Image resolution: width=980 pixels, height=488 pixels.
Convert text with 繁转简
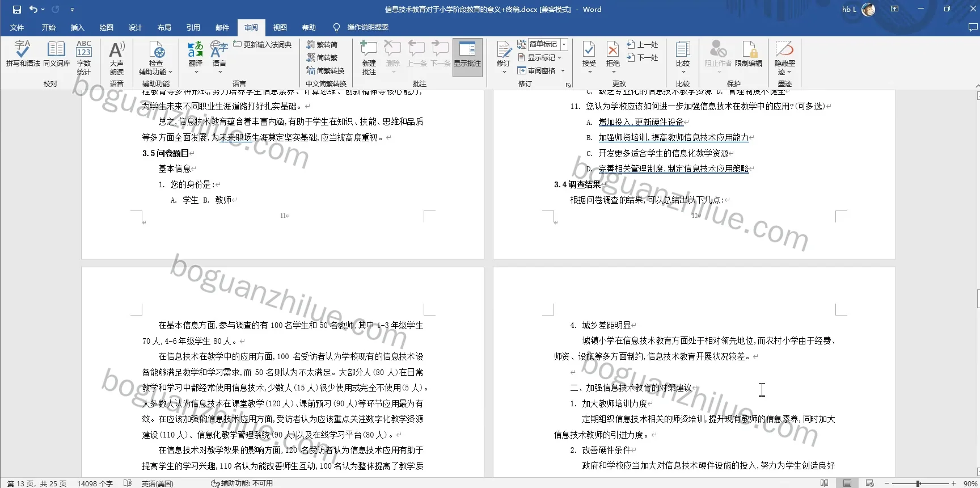[322, 44]
